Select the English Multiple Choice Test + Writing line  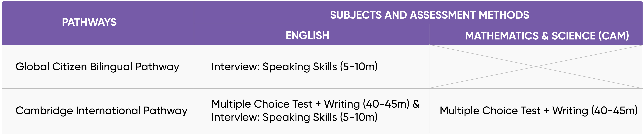[x=310, y=104]
